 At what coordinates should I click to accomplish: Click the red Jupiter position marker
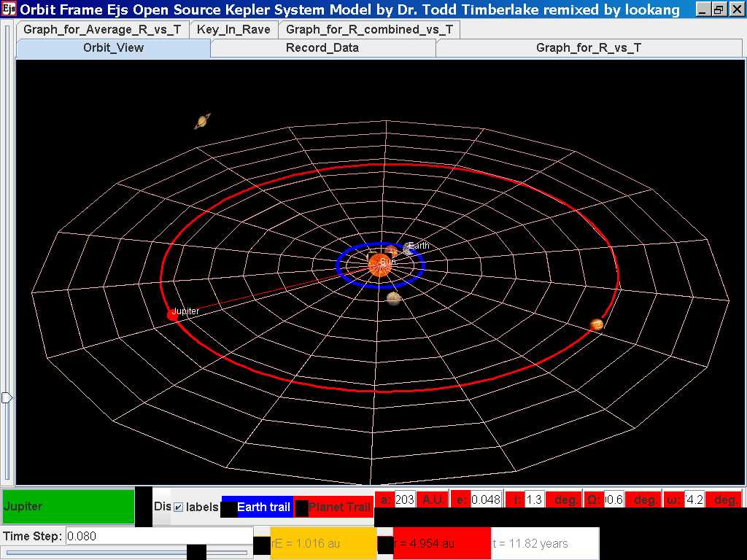click(x=172, y=314)
